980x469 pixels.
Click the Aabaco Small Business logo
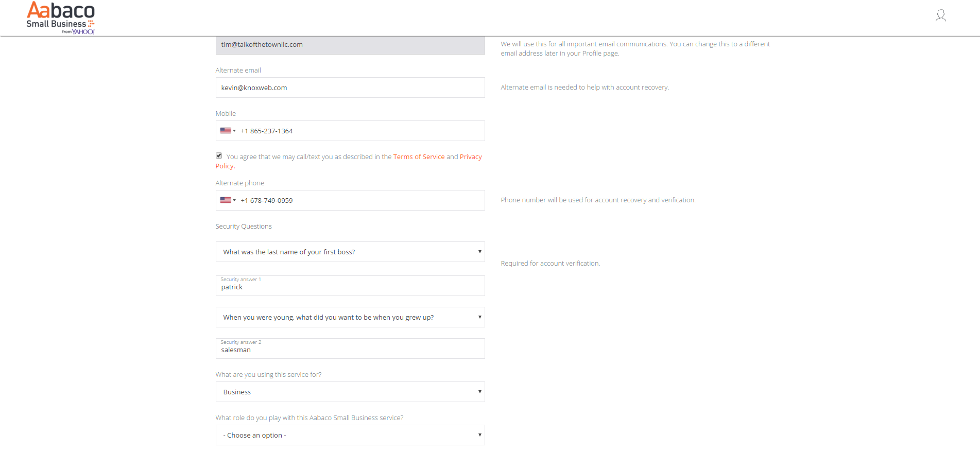61,18
